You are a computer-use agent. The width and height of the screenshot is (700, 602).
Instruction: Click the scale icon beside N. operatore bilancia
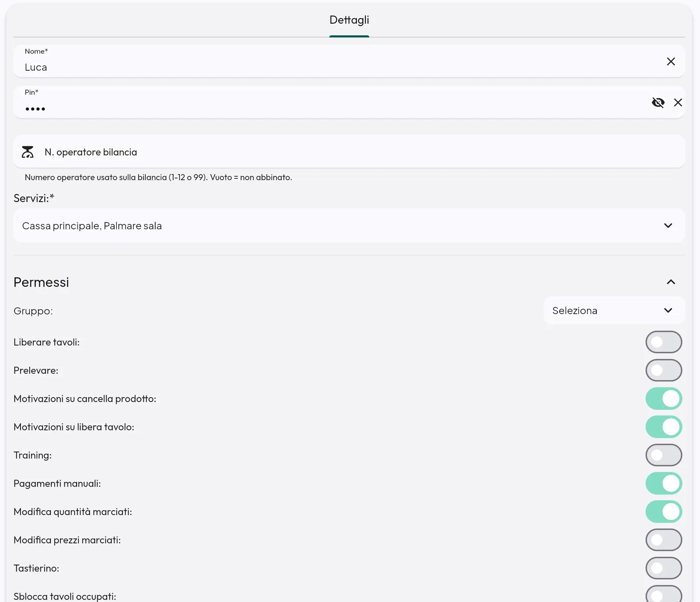click(x=28, y=152)
